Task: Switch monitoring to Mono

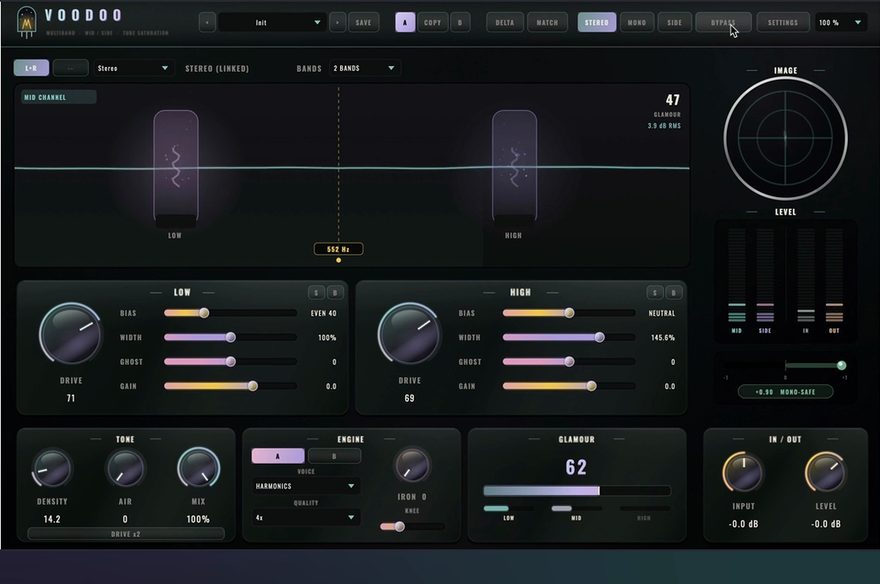Action: click(x=636, y=22)
